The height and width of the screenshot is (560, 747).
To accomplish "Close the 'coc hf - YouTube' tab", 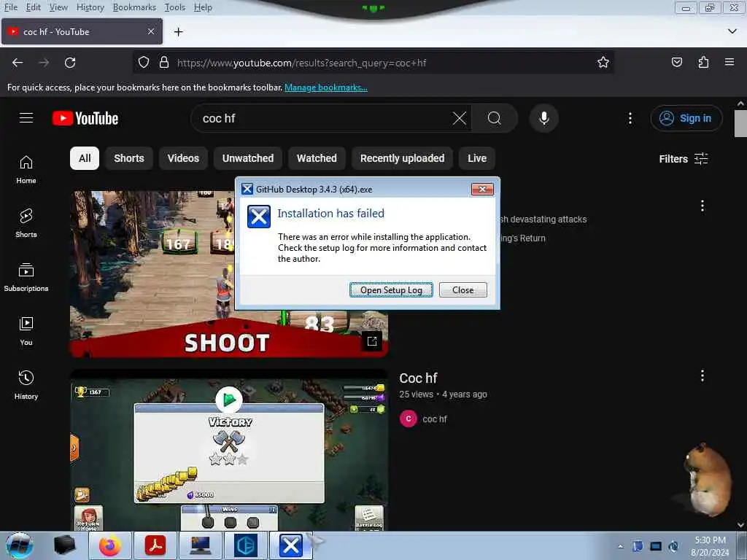I will point(151,31).
